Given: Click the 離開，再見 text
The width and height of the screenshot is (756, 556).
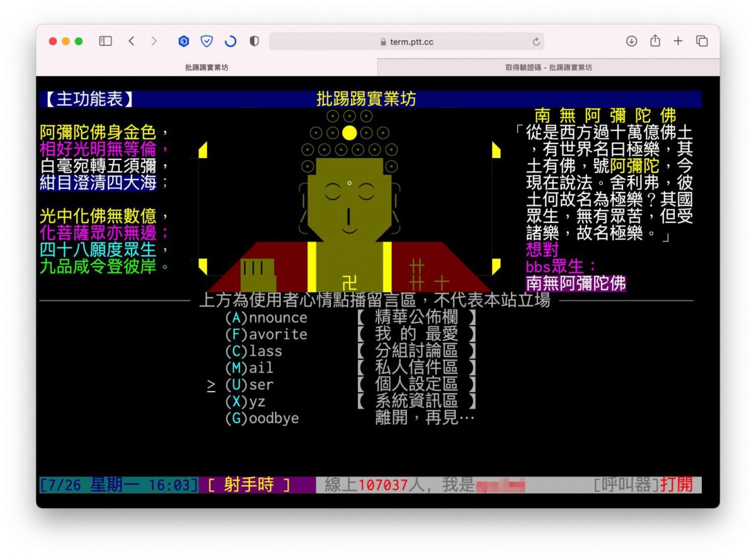Looking at the screenshot, I should pyautogui.click(x=425, y=418).
